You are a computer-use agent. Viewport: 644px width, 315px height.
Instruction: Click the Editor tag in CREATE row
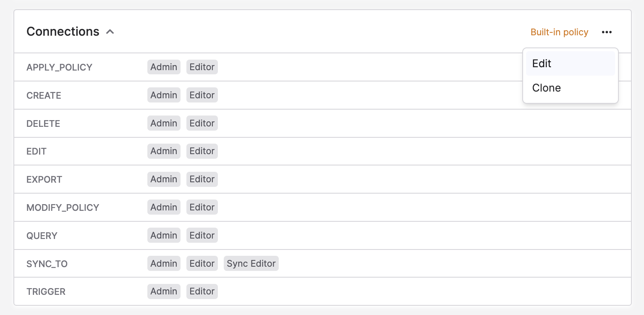[202, 95]
